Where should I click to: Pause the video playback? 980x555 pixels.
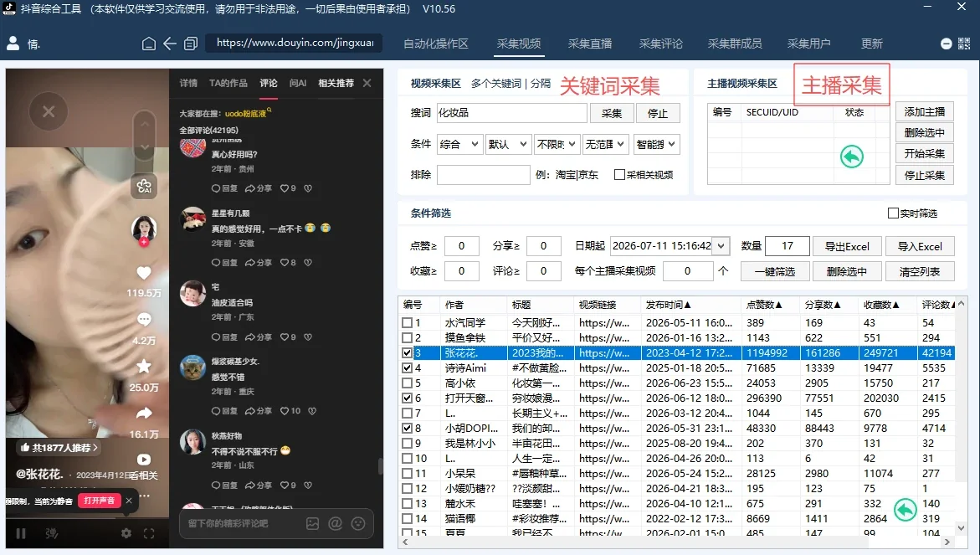point(21,533)
